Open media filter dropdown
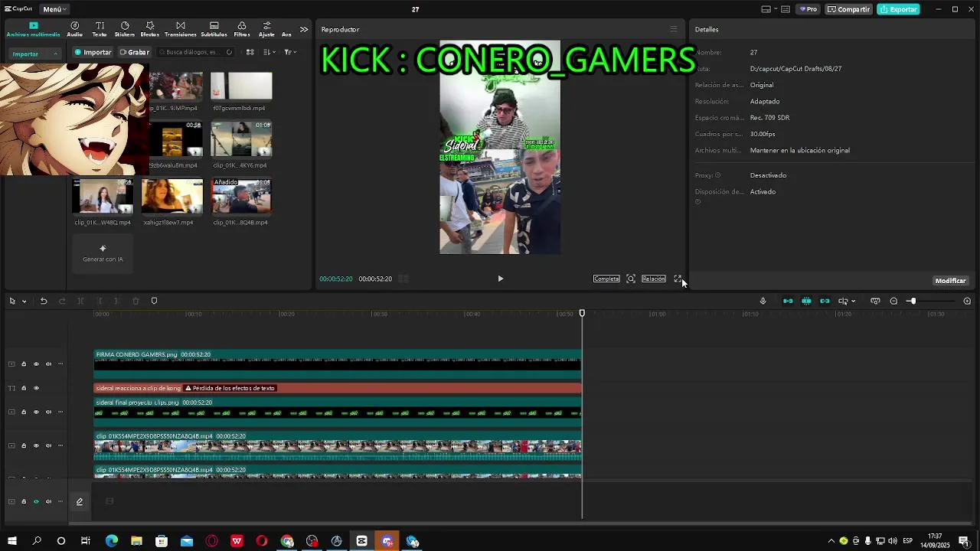The width and height of the screenshot is (980, 551). (x=290, y=52)
